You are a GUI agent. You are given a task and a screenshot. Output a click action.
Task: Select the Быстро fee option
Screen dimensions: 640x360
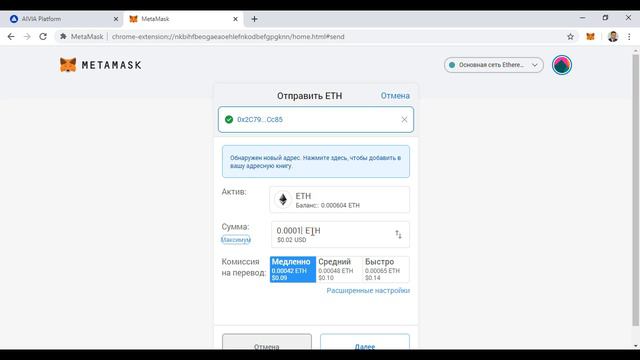386,269
